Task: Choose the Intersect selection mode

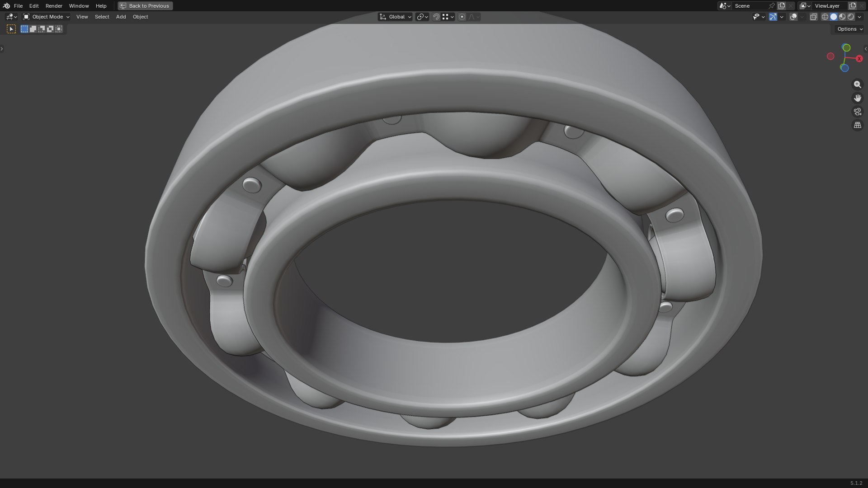Action: pos(59,29)
